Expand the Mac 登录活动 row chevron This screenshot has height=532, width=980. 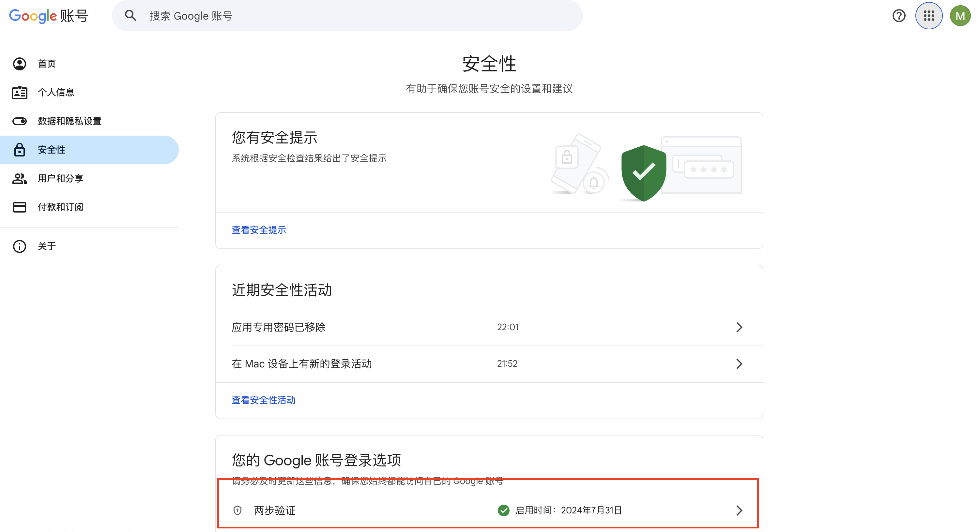tap(739, 363)
